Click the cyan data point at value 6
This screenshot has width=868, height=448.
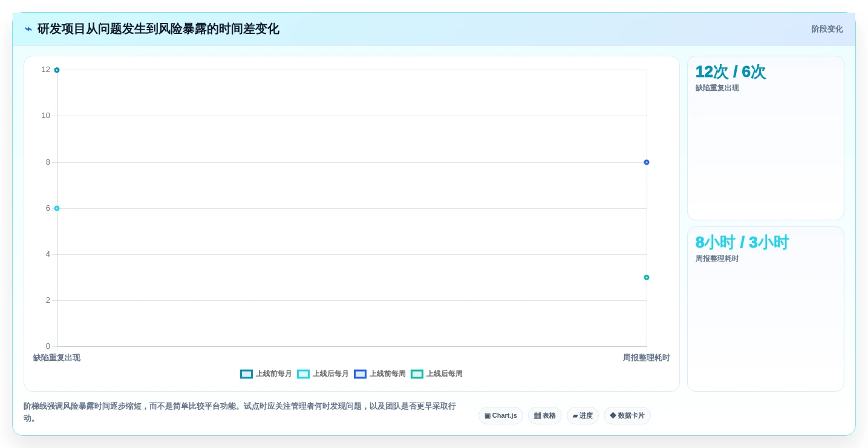57,208
